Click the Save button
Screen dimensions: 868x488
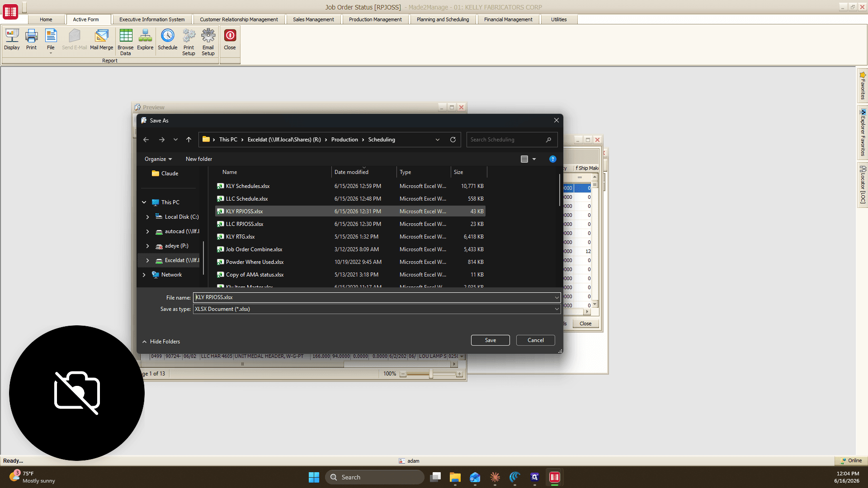tap(491, 340)
